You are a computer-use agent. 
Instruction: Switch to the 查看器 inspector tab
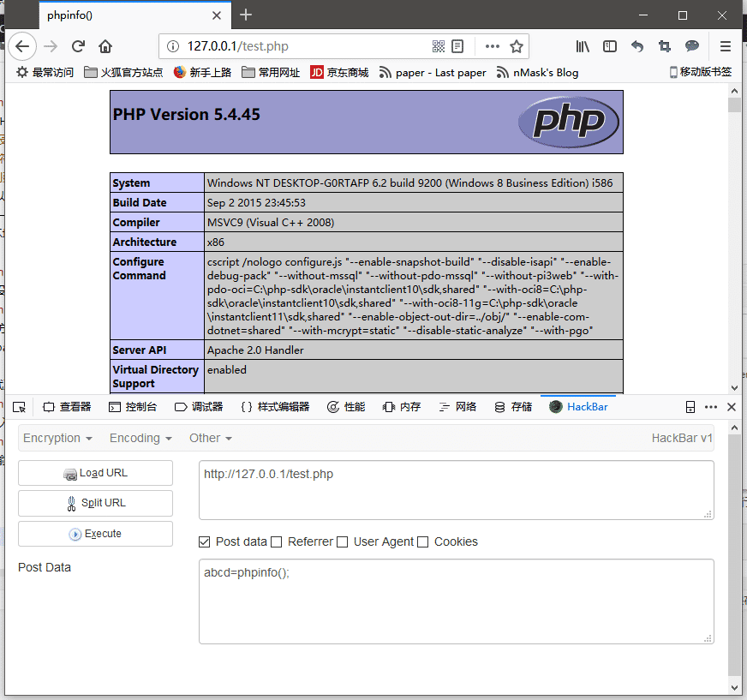(x=67, y=407)
